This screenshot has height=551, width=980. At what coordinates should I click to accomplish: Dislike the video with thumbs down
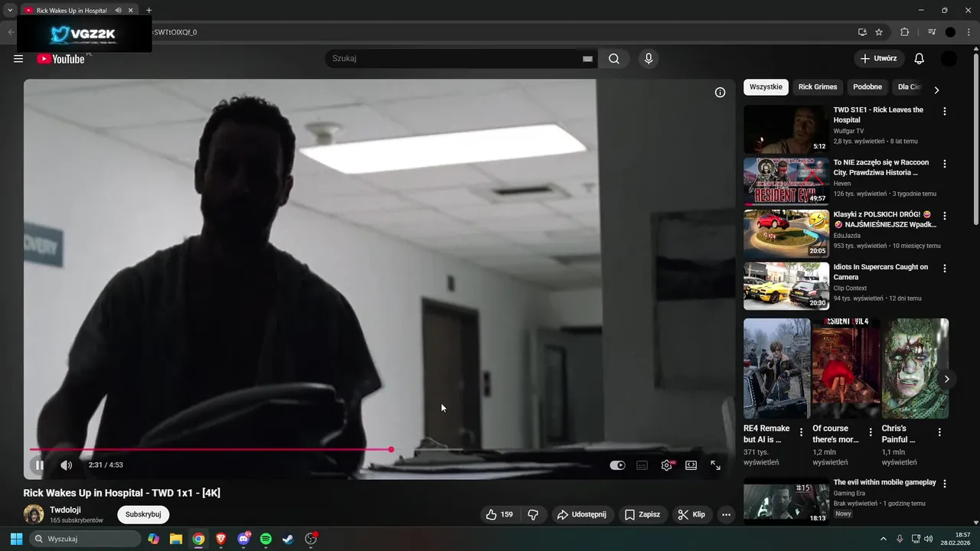pos(534,515)
